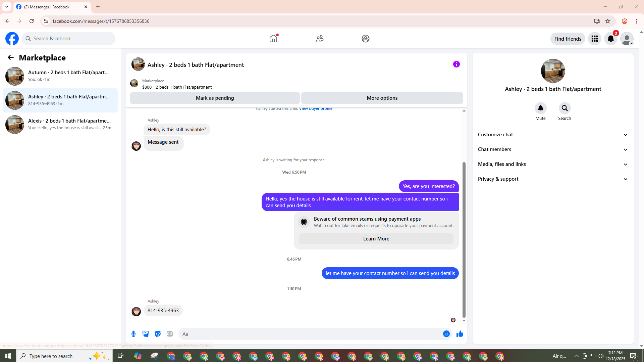
Task: Close the Messenger browser tab
Action: pyautogui.click(x=86, y=7)
